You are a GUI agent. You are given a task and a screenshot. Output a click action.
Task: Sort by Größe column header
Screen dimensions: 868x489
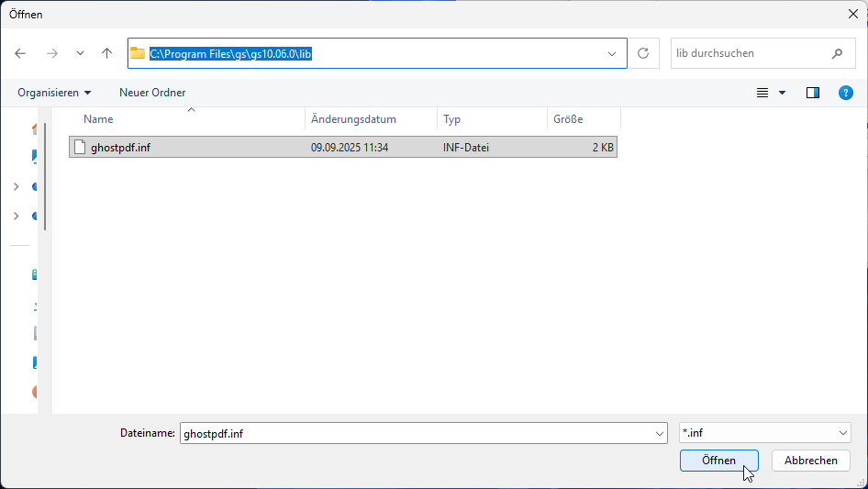(x=584, y=119)
